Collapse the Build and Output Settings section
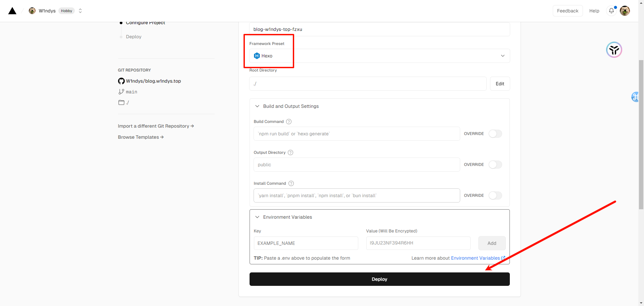The height and width of the screenshot is (306, 644). pyautogui.click(x=257, y=106)
